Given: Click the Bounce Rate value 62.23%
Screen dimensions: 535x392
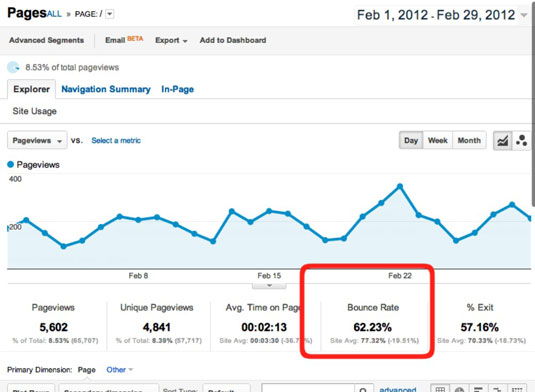Looking at the screenshot, I should point(373,327).
